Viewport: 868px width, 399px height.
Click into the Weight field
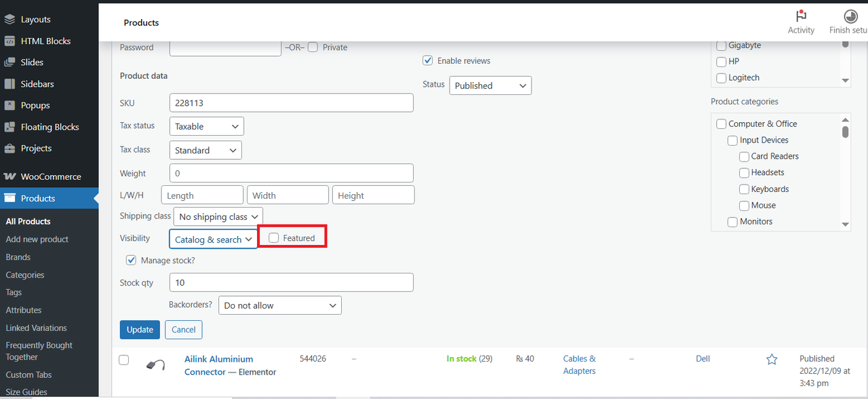[x=292, y=173]
